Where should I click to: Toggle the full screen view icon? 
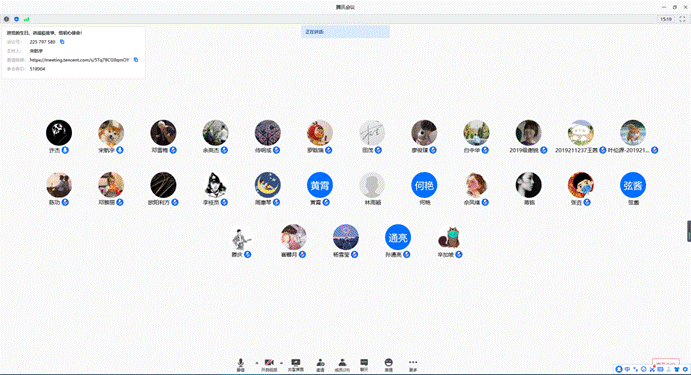(x=682, y=19)
